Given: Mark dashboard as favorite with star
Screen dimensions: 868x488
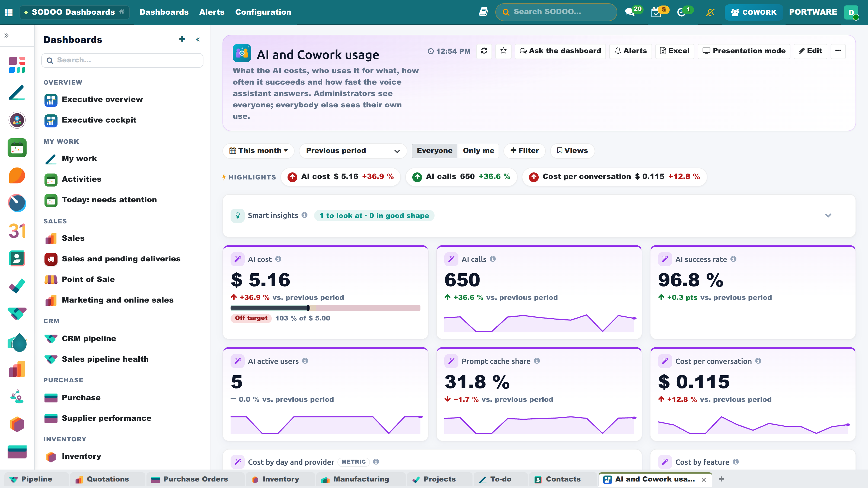Looking at the screenshot, I should pyautogui.click(x=503, y=51).
